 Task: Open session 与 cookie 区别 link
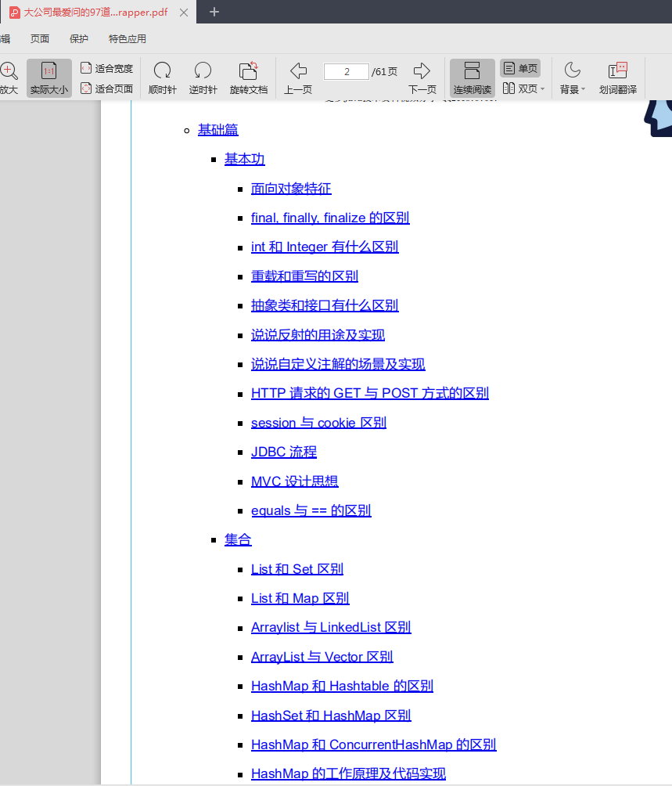318,423
